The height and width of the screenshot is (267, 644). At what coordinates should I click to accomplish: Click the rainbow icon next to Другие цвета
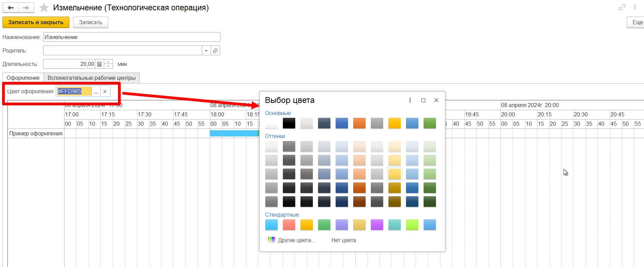[x=271, y=240]
